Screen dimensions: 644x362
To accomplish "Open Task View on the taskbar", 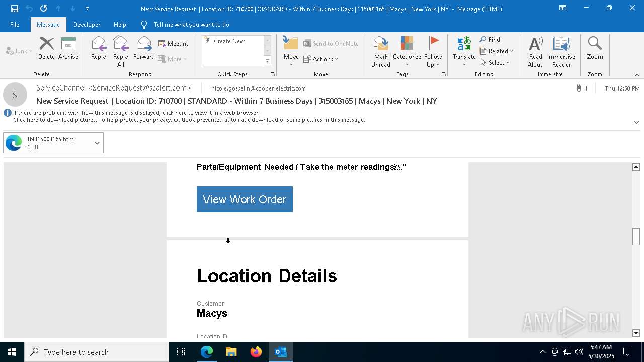I will coord(181,352).
